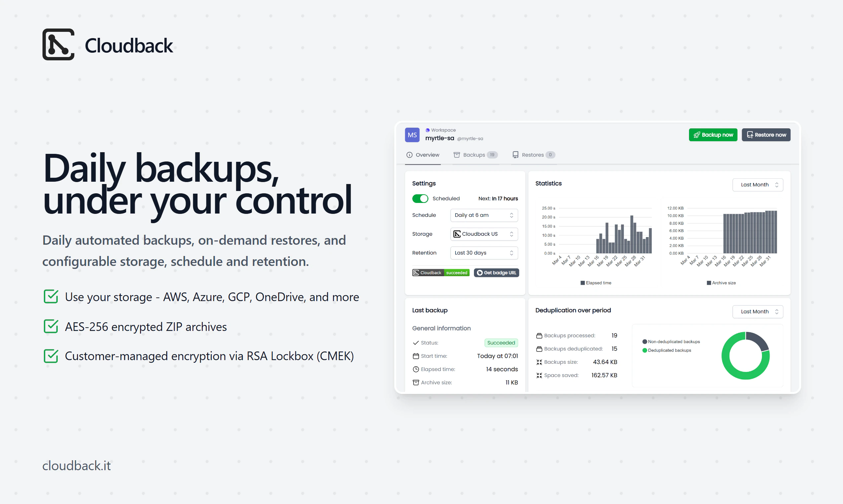This screenshot has height=504, width=843.
Task: Click the tallest elapsed time bar
Action: point(632,234)
